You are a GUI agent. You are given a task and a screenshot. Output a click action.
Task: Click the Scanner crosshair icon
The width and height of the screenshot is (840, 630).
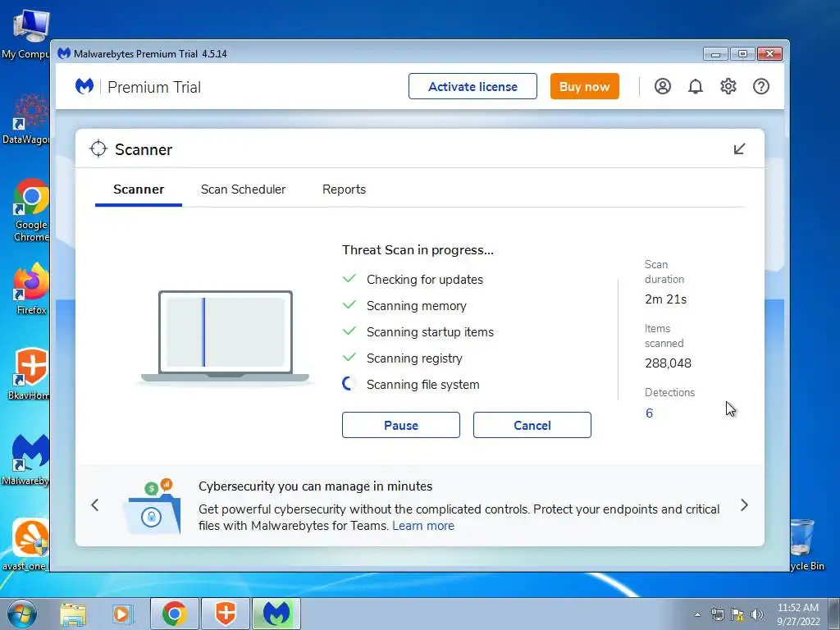click(98, 149)
